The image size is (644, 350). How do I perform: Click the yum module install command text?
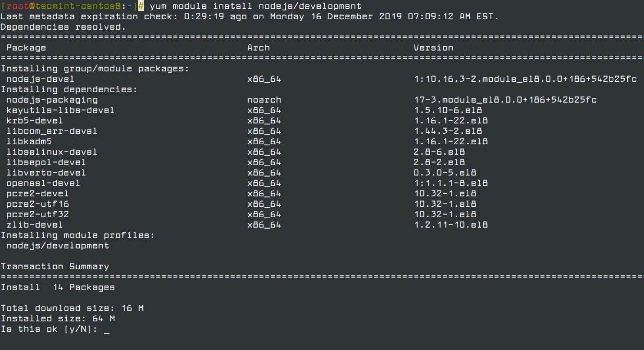click(256, 6)
